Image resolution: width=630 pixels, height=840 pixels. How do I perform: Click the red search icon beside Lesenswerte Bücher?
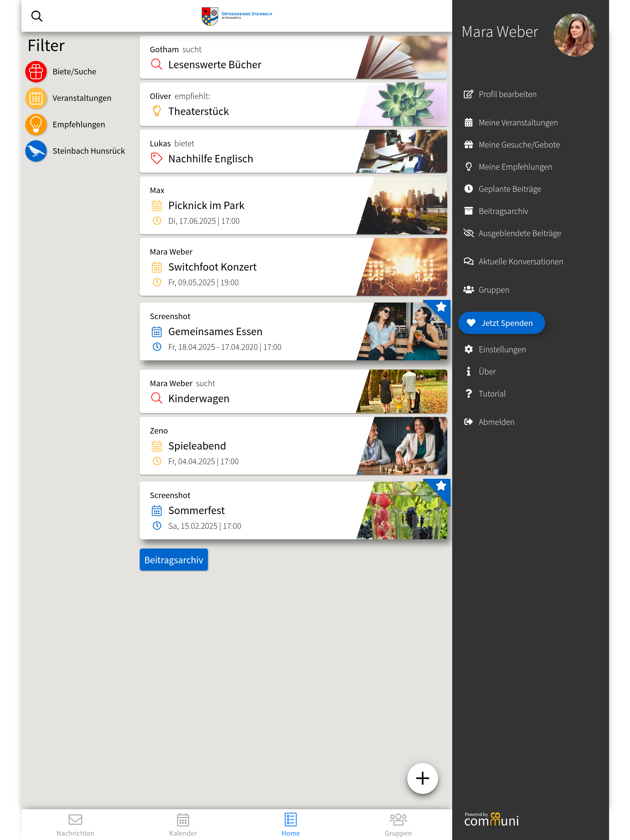pos(157,64)
